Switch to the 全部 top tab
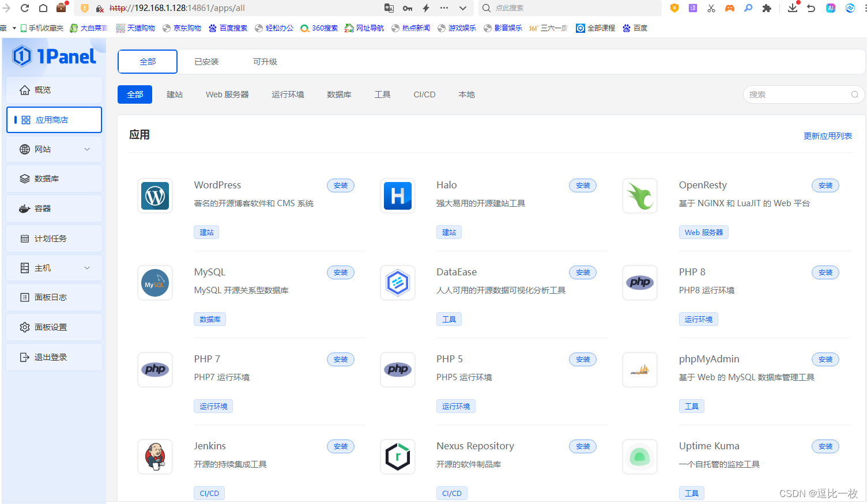The height and width of the screenshot is (504, 867). 148,62
